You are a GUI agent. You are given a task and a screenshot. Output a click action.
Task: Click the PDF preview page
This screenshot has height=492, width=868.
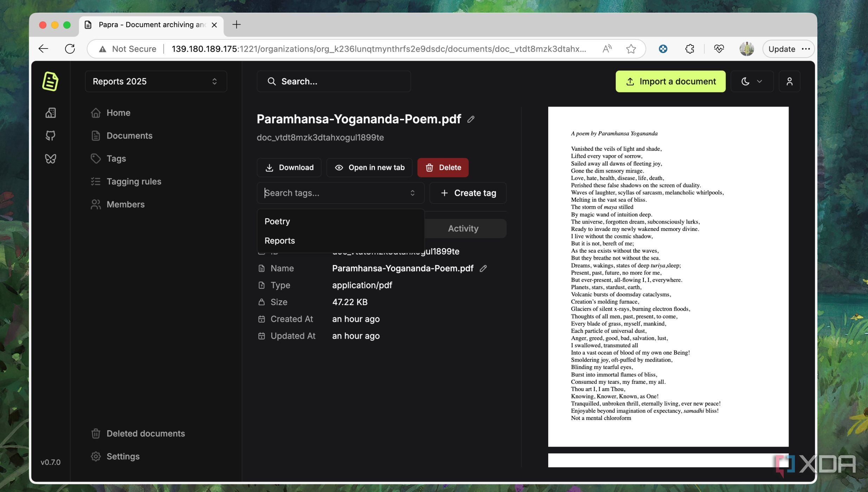[668, 277]
